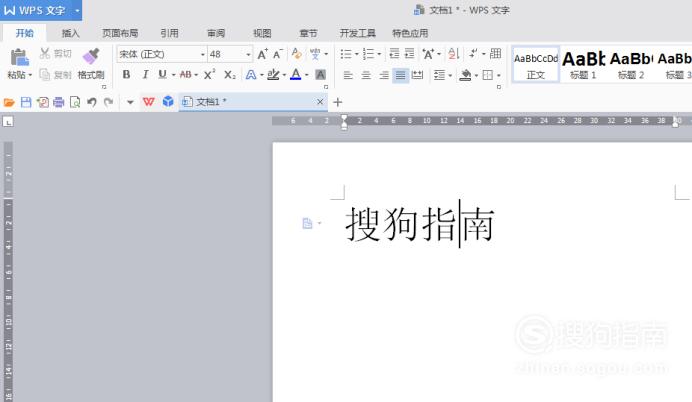Viewport: 692px width, 402px height.
Task: Toggle italic formatting
Action: click(x=145, y=75)
